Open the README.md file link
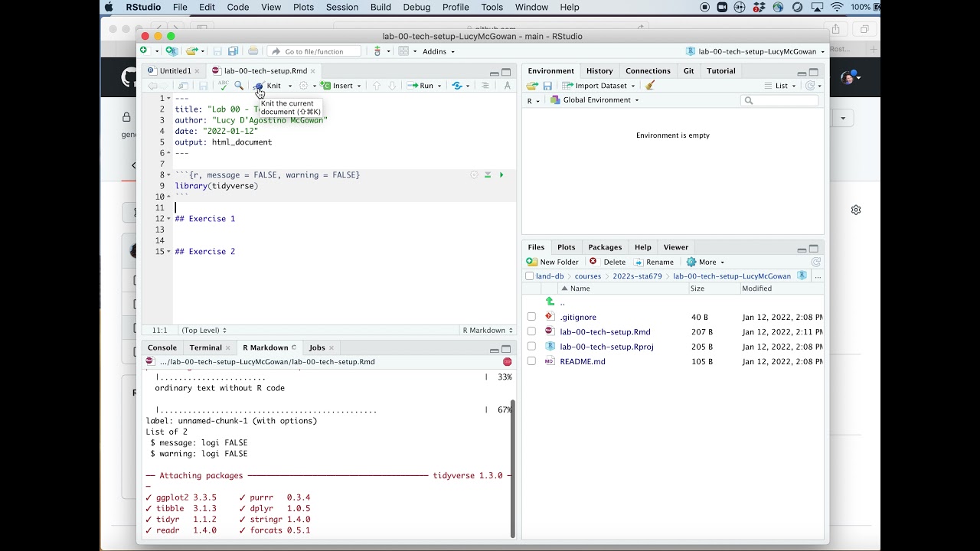Screen dimensions: 980x551 (x=583, y=361)
